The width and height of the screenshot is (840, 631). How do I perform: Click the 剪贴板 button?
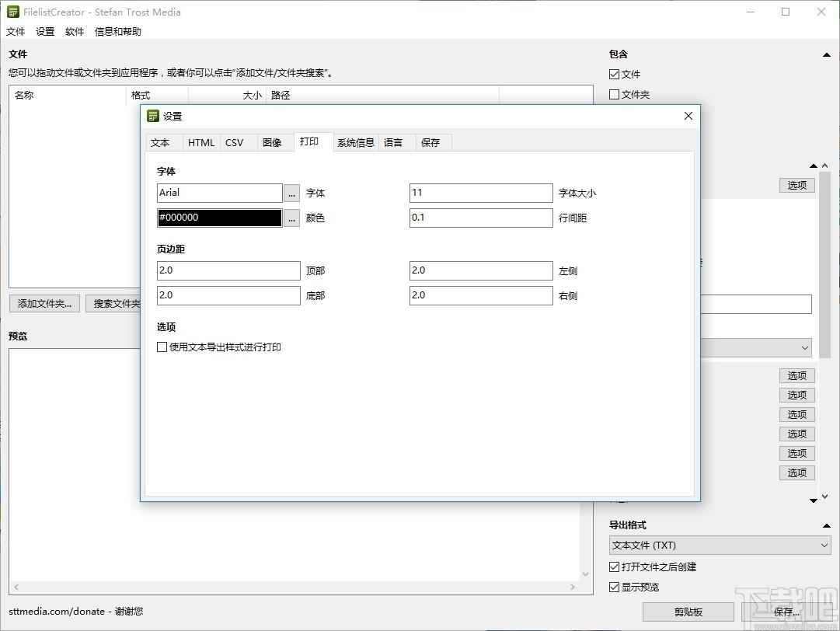688,612
